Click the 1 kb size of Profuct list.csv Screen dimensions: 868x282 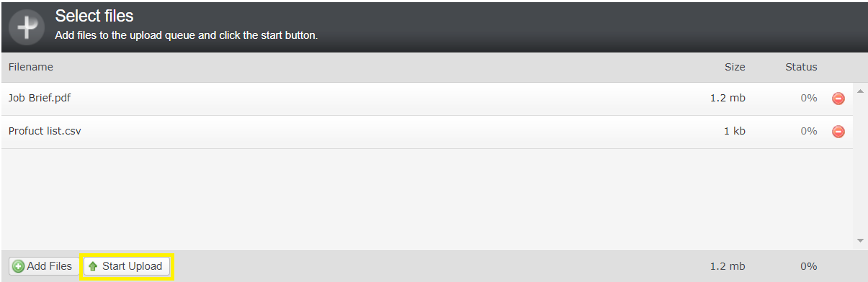(734, 131)
